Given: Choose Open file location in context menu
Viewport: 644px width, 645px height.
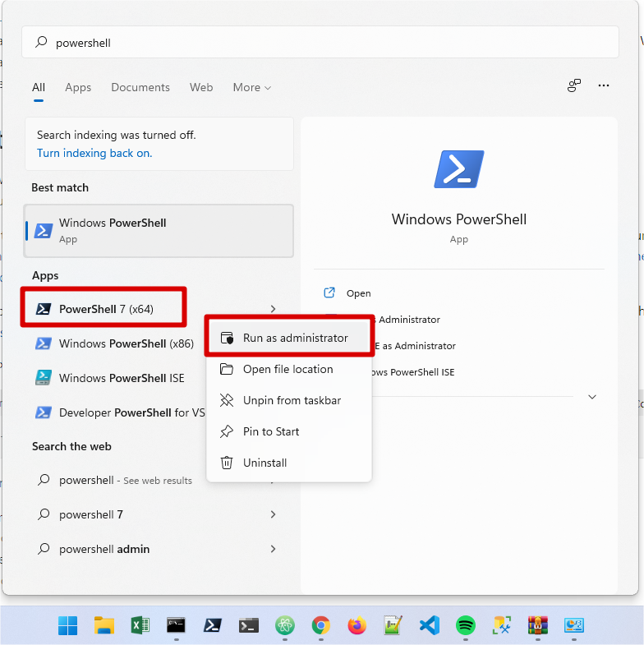Looking at the screenshot, I should click(288, 369).
